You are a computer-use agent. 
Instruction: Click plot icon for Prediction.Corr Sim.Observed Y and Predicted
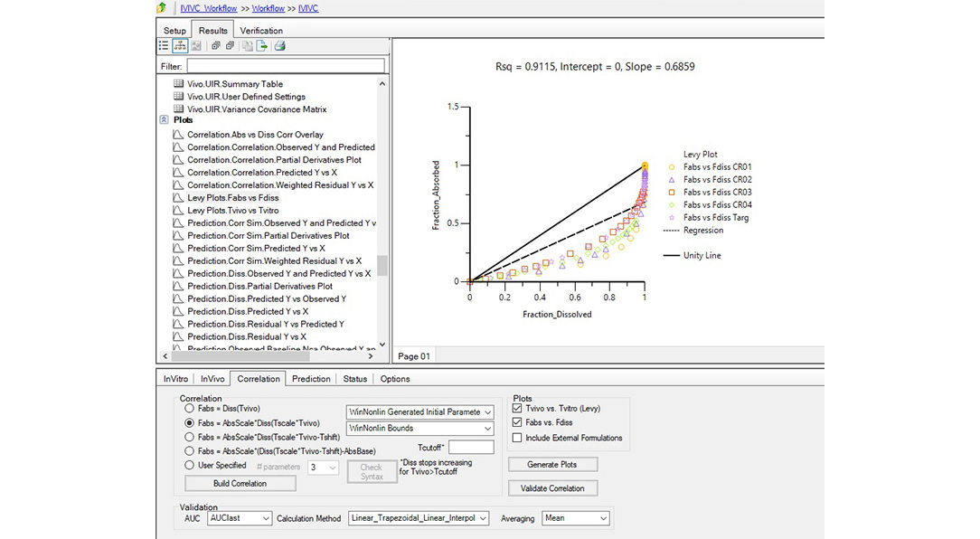(x=178, y=222)
